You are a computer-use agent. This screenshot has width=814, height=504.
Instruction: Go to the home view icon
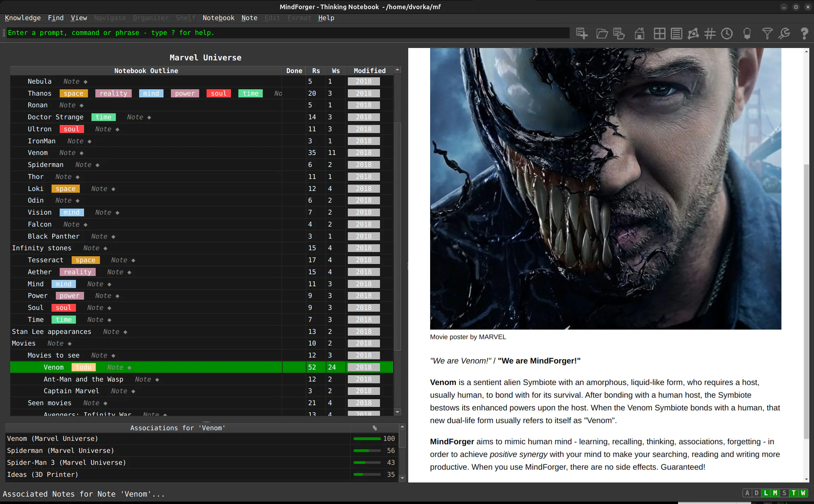(x=640, y=34)
